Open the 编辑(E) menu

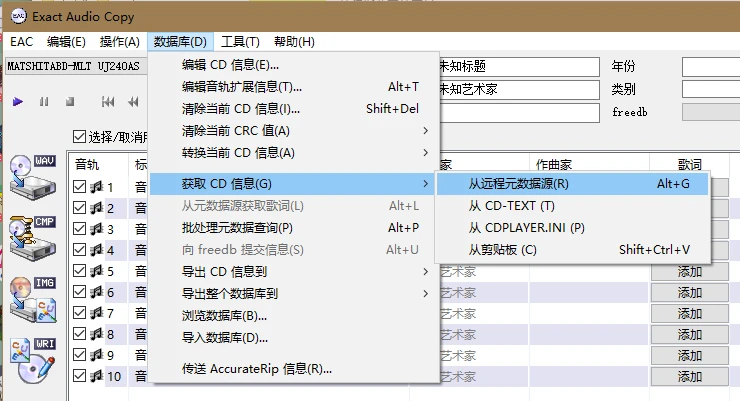coord(66,42)
